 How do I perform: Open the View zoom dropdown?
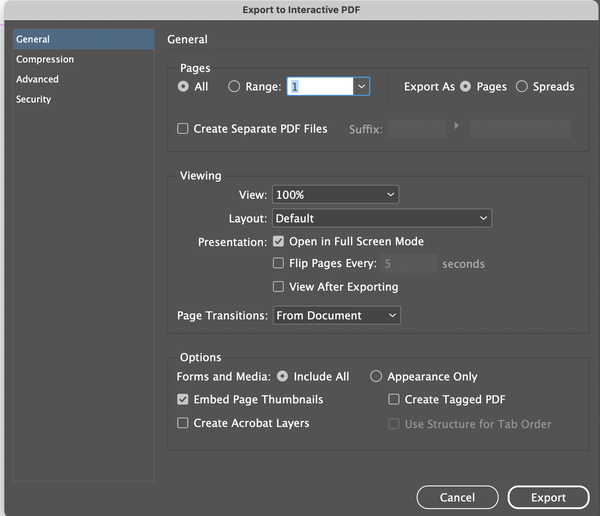click(x=335, y=194)
